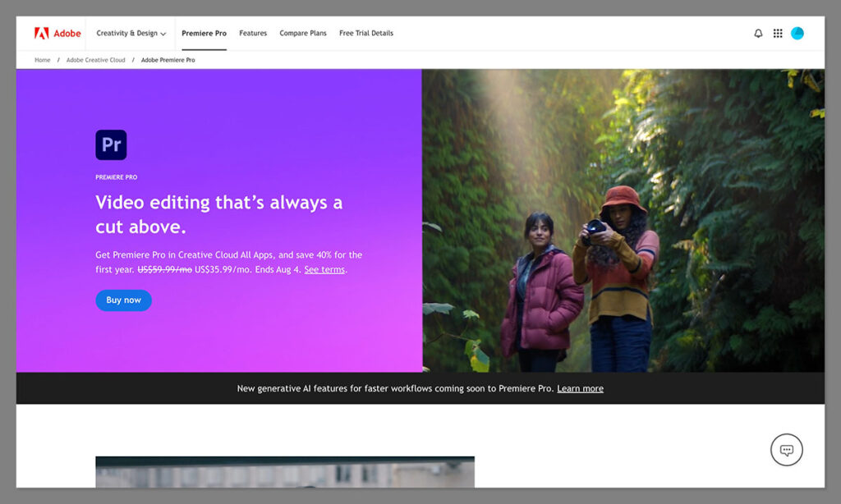Open the app switcher grid
Viewport: 841px width, 504px height.
pyautogui.click(x=778, y=33)
